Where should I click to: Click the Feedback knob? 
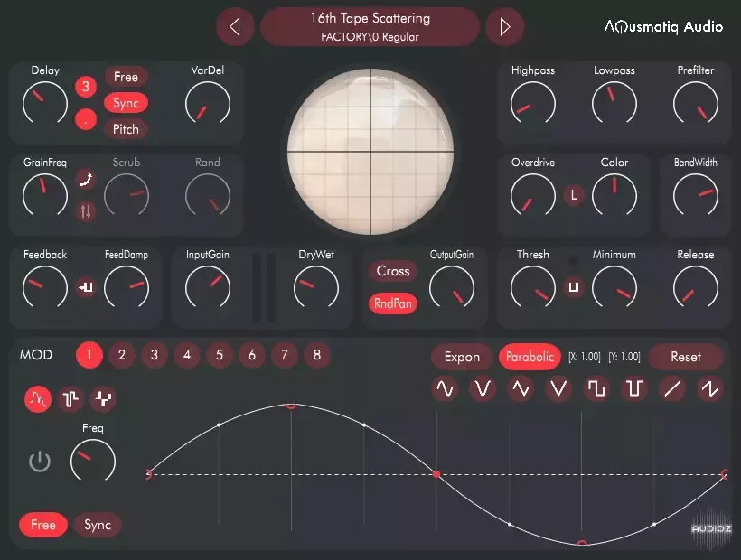tap(45, 287)
